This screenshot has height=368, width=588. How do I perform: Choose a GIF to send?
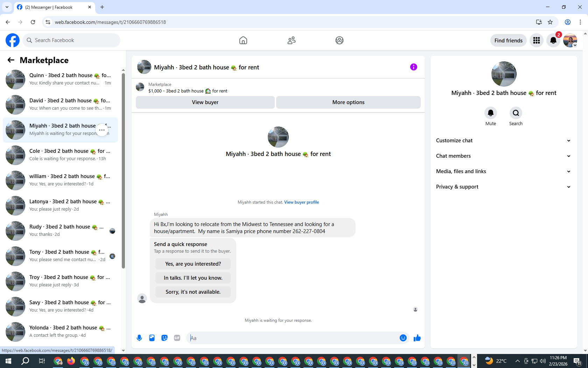point(177,338)
